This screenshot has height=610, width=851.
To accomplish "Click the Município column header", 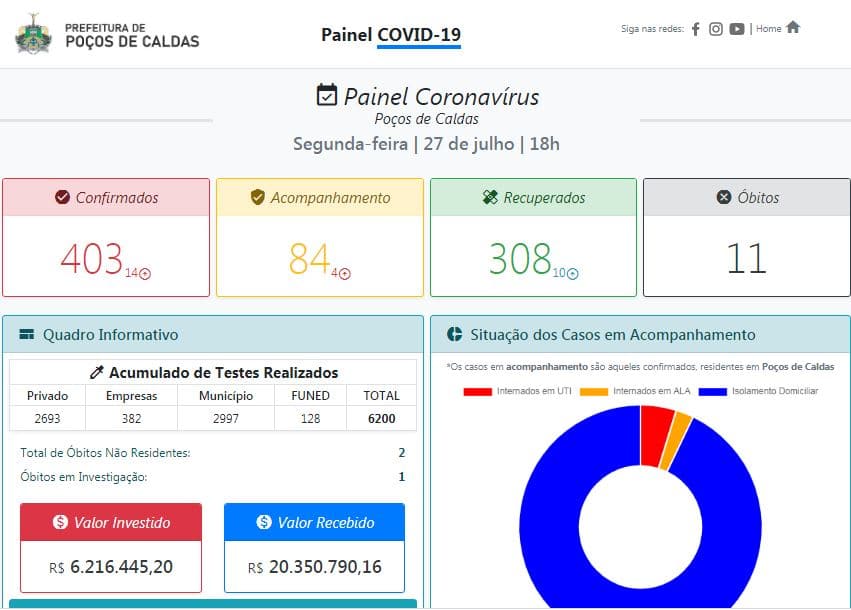I will (x=226, y=396).
